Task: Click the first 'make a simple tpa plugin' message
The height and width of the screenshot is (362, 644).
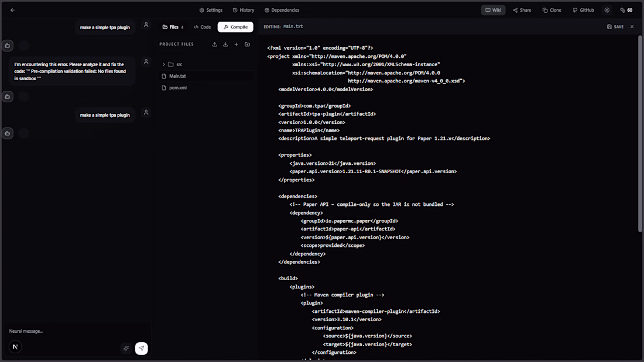Action: point(105,27)
